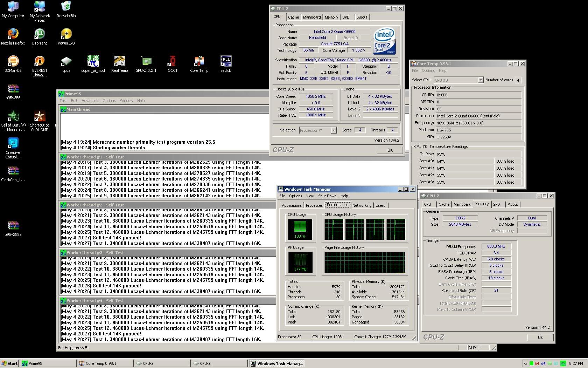Select the OCCT desktop icon
This screenshot has width=588, height=368.
click(x=173, y=64)
